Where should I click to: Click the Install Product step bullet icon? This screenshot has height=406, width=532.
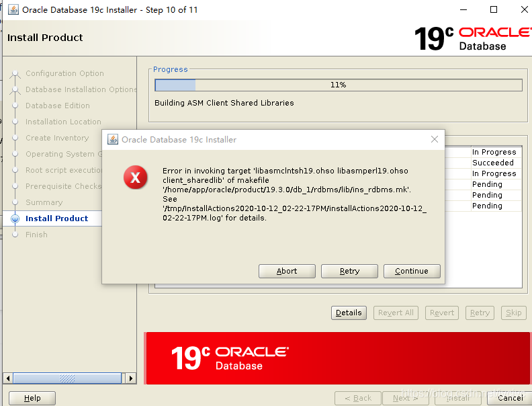pos(15,218)
